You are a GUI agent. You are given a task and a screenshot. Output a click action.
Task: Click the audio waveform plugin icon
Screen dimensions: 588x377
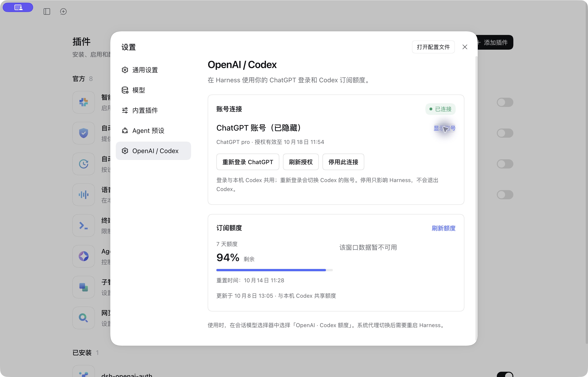click(x=83, y=195)
